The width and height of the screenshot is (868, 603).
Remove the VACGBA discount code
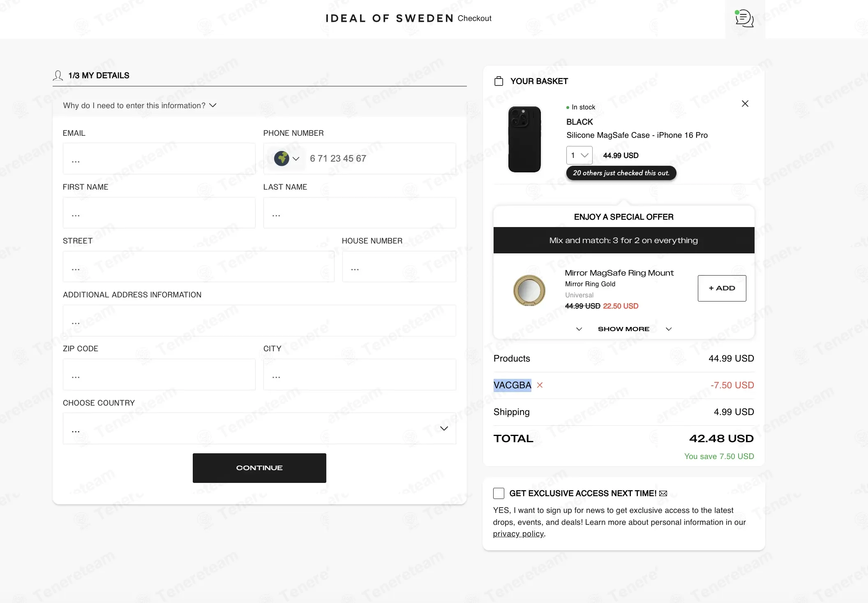pyautogui.click(x=540, y=385)
